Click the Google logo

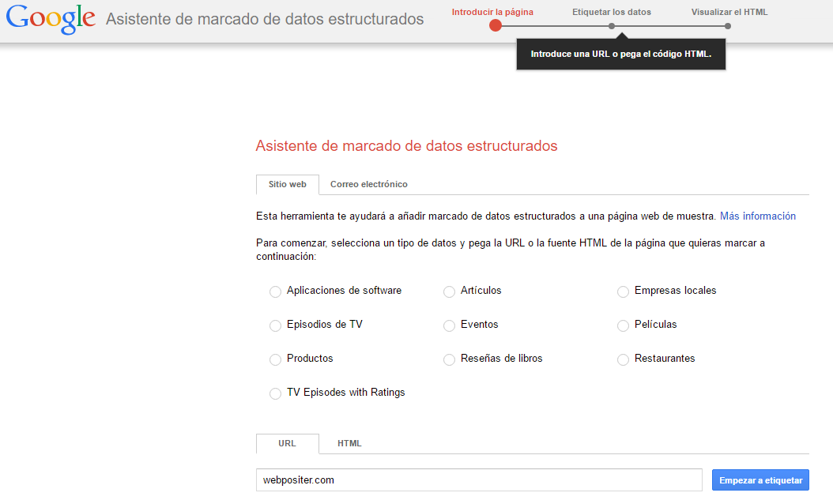point(51,20)
